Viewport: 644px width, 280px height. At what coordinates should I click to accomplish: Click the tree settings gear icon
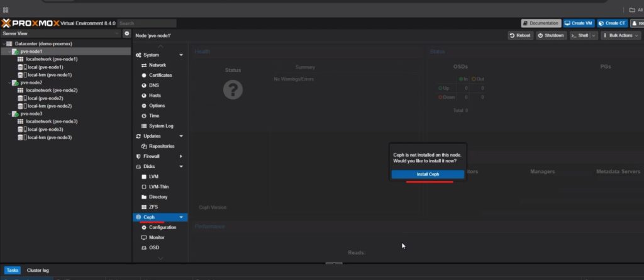(x=127, y=33)
